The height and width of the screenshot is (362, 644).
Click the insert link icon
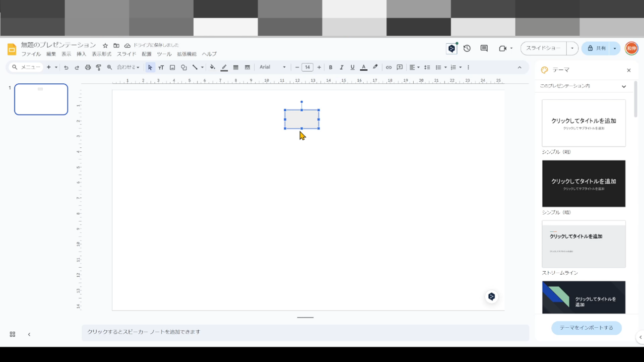click(388, 67)
